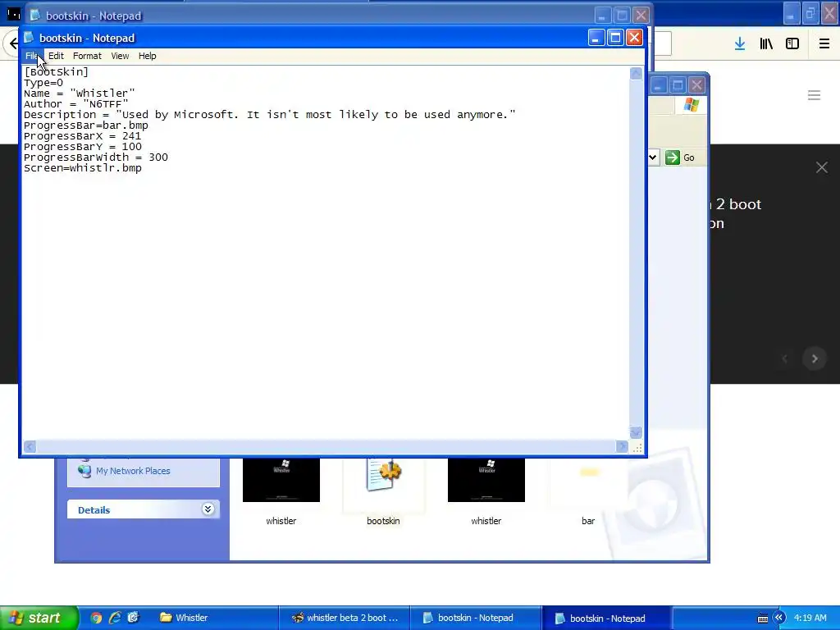This screenshot has height=630, width=840.
Task: Click Notepad's horizontal scrollbar left arrow
Action: point(30,447)
